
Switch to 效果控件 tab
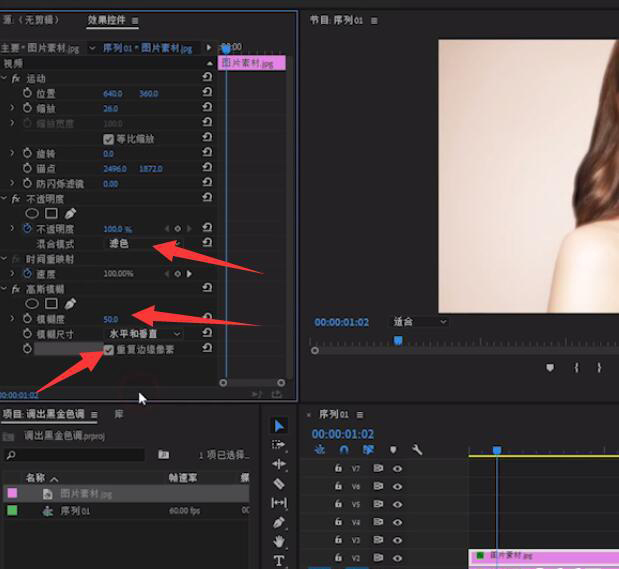click(107, 20)
